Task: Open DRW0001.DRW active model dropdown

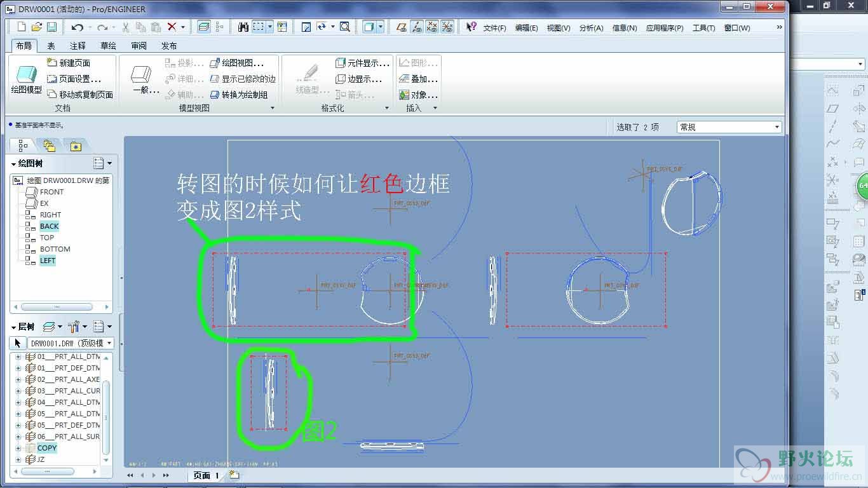Action: (71, 343)
